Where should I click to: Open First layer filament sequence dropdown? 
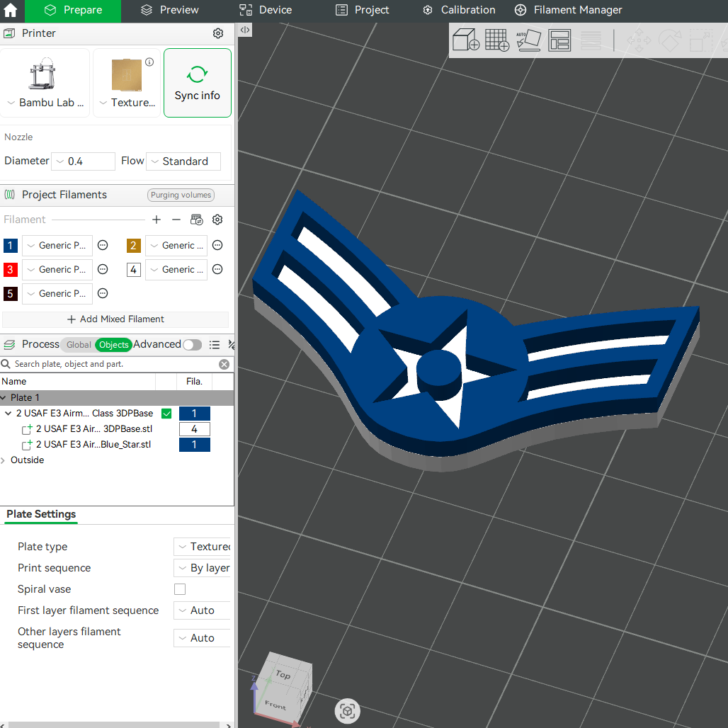pos(203,610)
